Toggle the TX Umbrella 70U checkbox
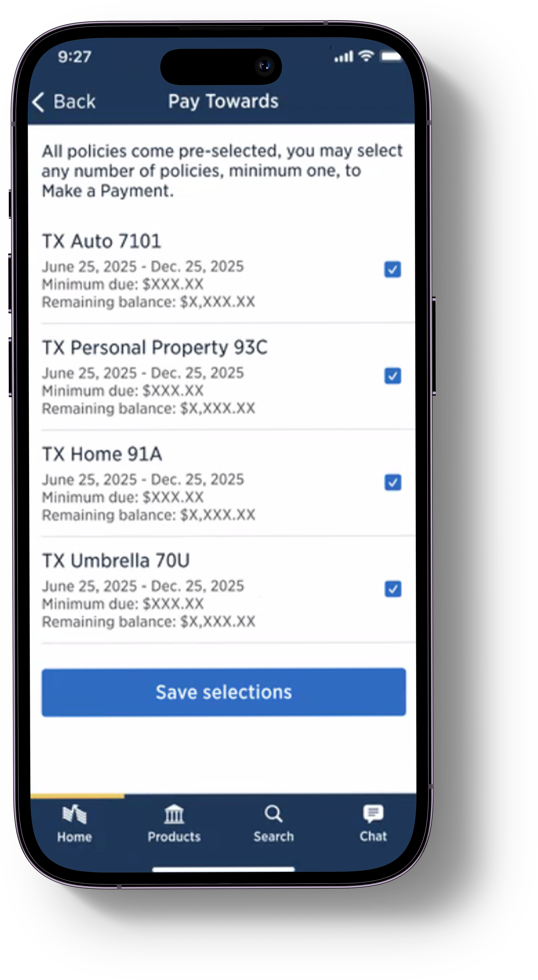Screen dimensions: 538x980 [392, 589]
